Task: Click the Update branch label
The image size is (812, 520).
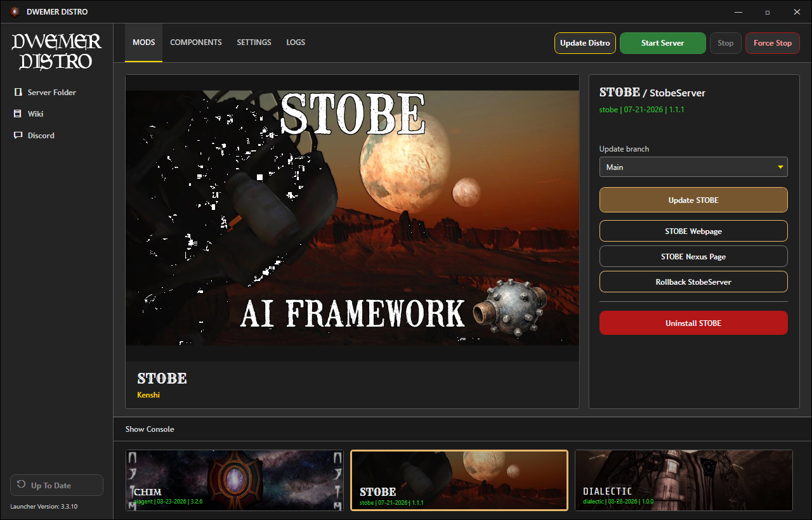Action: 624,149
